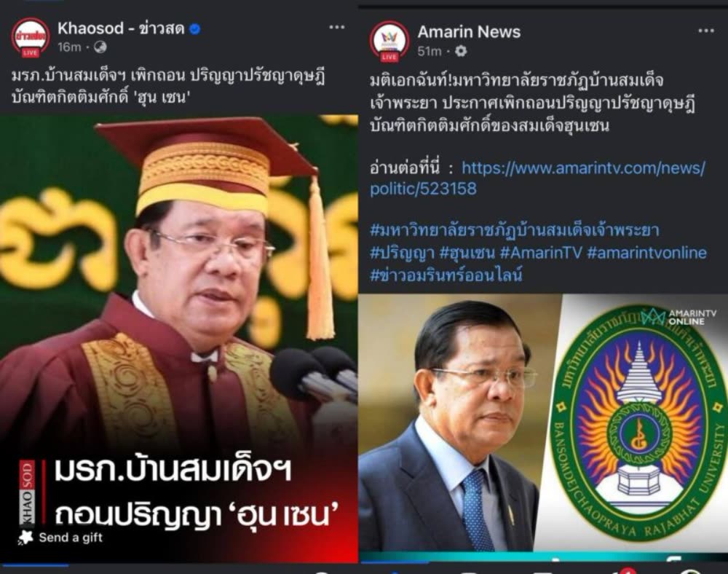Click hashtag #มหาวิทยาลัยราชภัฏบ้านสมเด็จเจ้าพระยา
The height and width of the screenshot is (574, 728).
click(x=515, y=230)
